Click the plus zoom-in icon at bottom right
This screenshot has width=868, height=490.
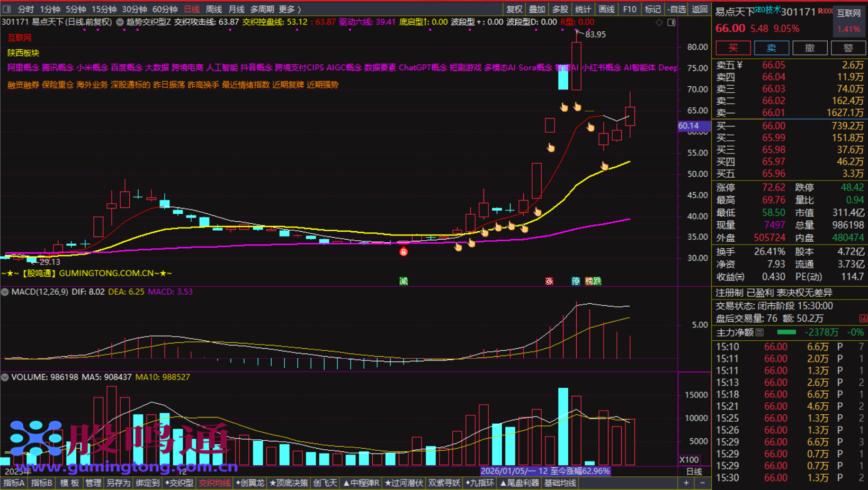pos(686,483)
